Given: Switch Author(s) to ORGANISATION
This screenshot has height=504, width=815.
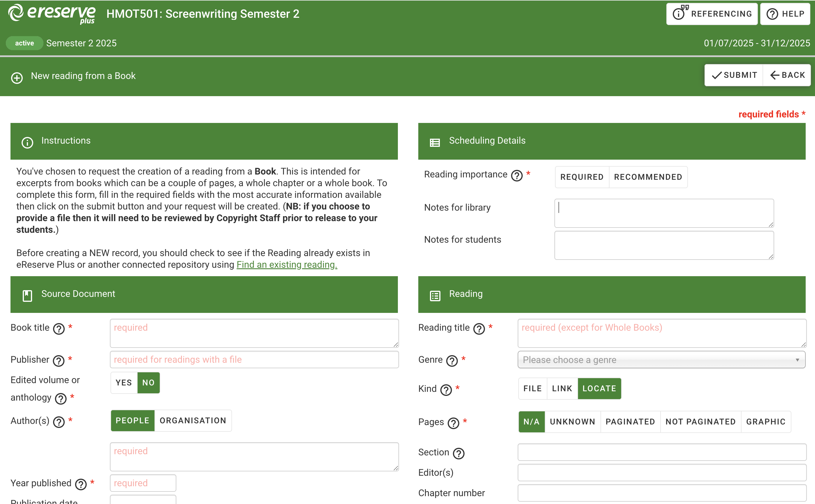Looking at the screenshot, I should (193, 420).
